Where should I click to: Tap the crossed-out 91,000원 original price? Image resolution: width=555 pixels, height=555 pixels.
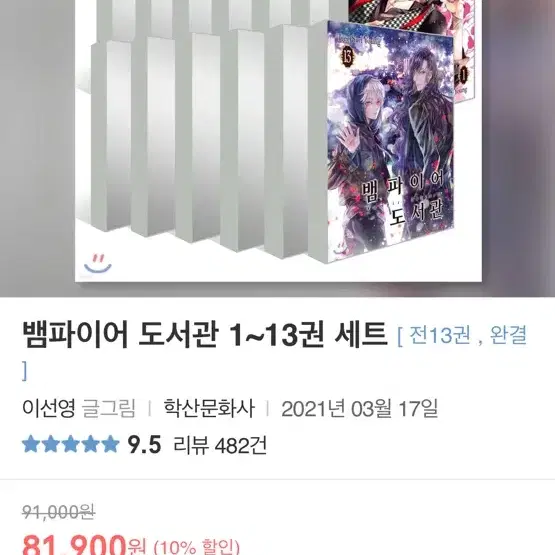58,512
